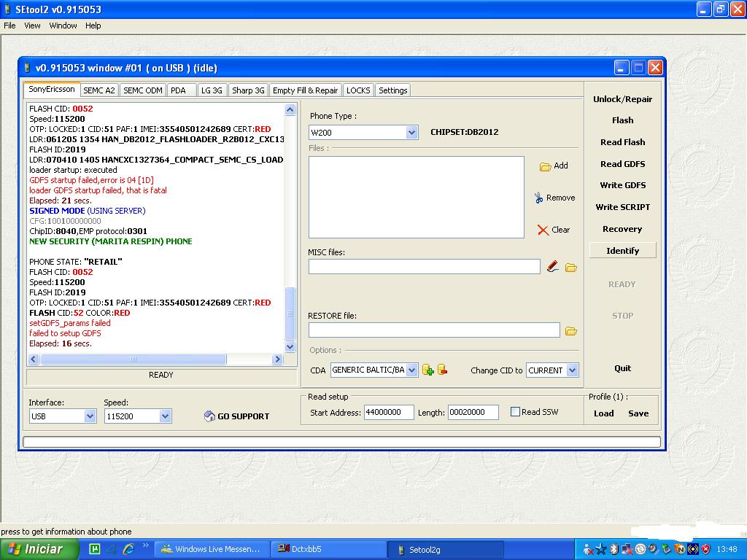Click the Write SCRIPT button
Image resolution: width=747 pixels, height=560 pixels.
click(x=622, y=207)
